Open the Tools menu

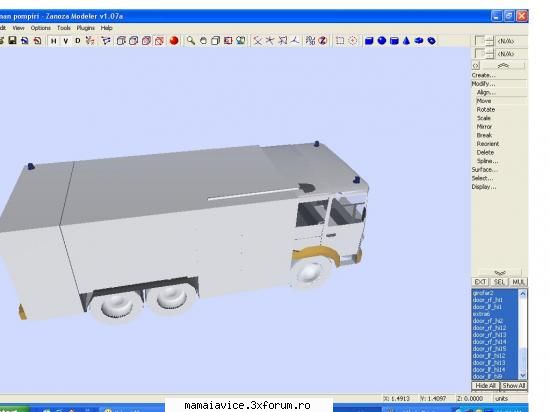[63, 28]
